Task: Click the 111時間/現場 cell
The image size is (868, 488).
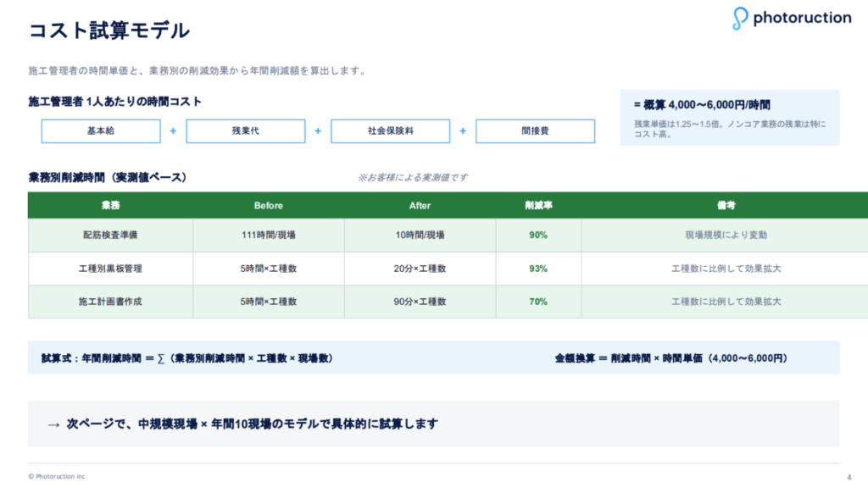Action: point(269,236)
